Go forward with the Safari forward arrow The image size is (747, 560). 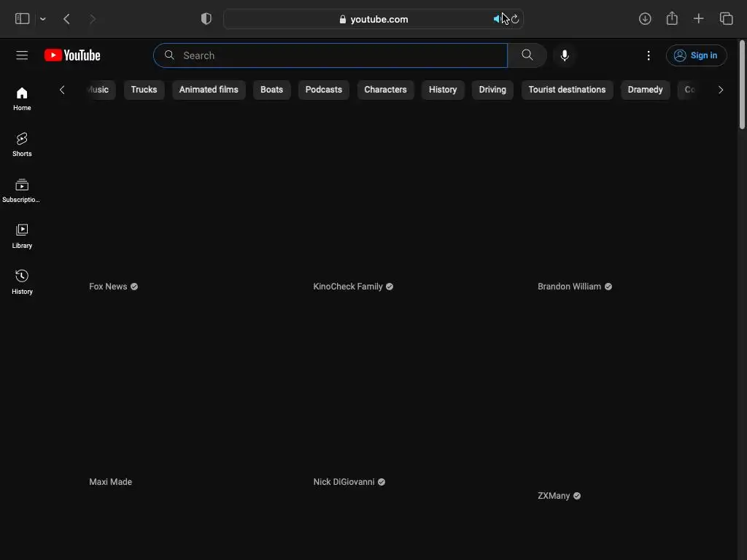click(93, 19)
